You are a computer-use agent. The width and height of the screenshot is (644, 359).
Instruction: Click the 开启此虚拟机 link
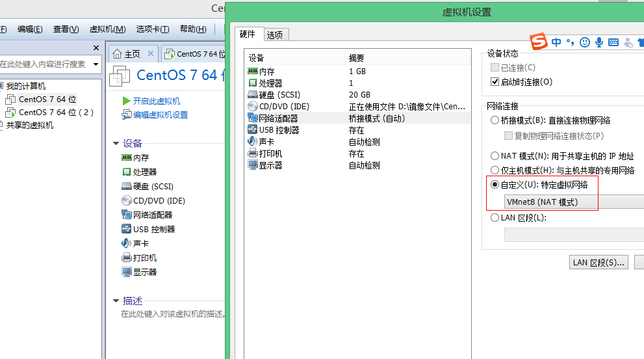[157, 101]
